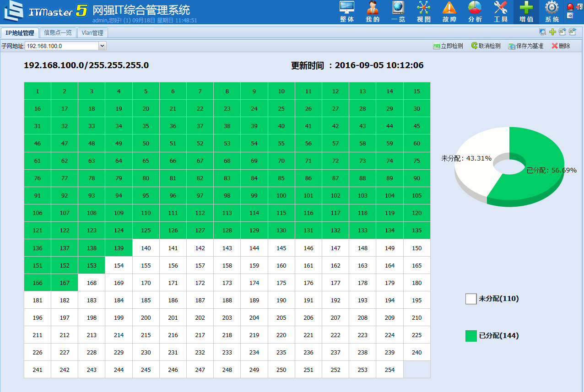Select IP address cell 189
The image size is (584, 392).
coord(254,300)
